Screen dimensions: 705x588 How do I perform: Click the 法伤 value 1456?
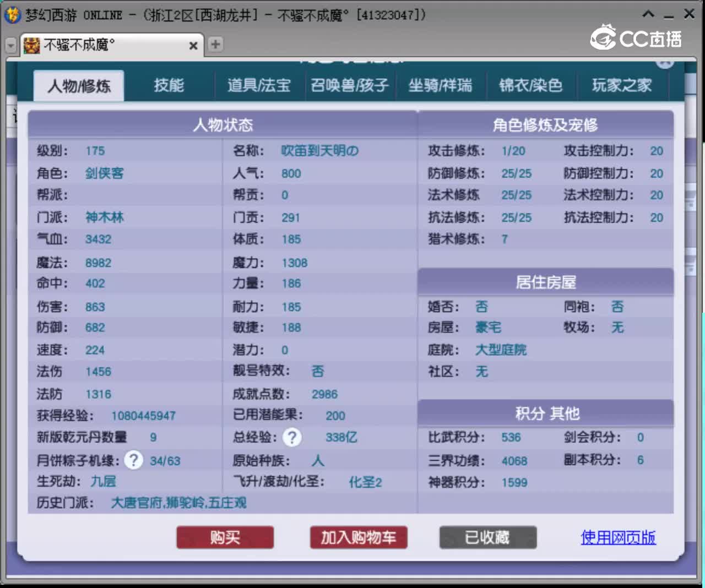tap(98, 372)
